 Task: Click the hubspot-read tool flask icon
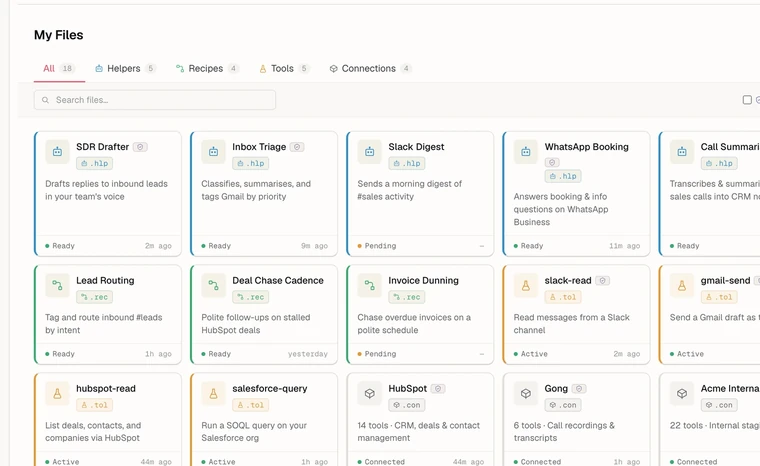[57, 393]
